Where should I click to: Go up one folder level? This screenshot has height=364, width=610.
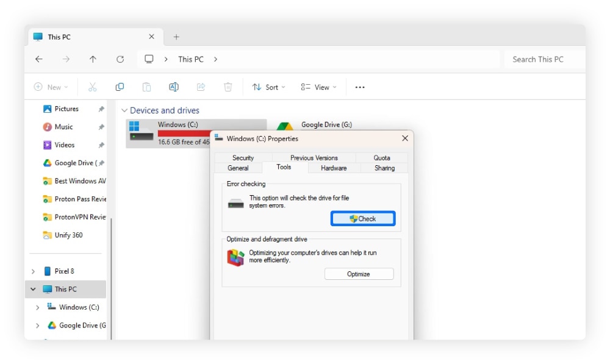pos(93,59)
